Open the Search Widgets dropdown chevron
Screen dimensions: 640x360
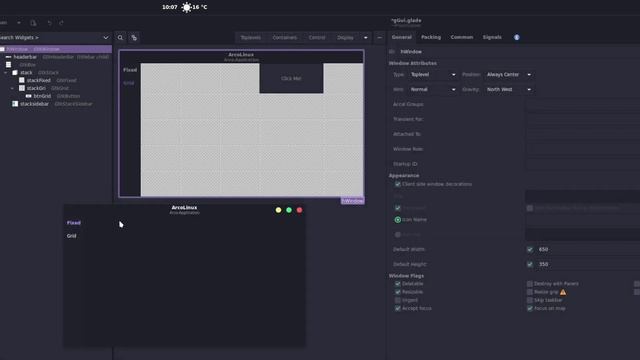[x=106, y=38]
